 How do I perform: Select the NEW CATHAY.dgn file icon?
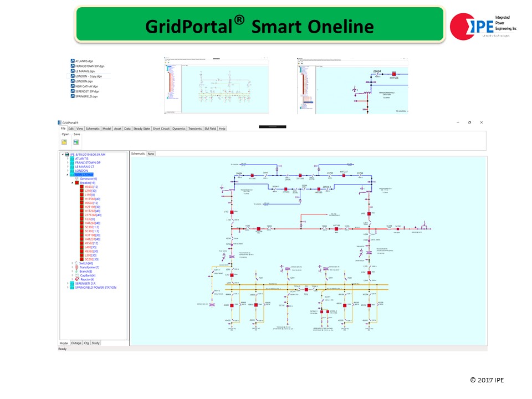pos(73,86)
